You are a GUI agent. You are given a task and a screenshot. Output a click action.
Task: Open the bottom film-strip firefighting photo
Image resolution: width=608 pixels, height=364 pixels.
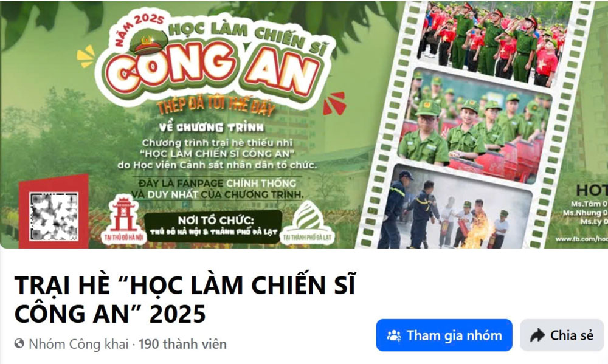coord(454,207)
